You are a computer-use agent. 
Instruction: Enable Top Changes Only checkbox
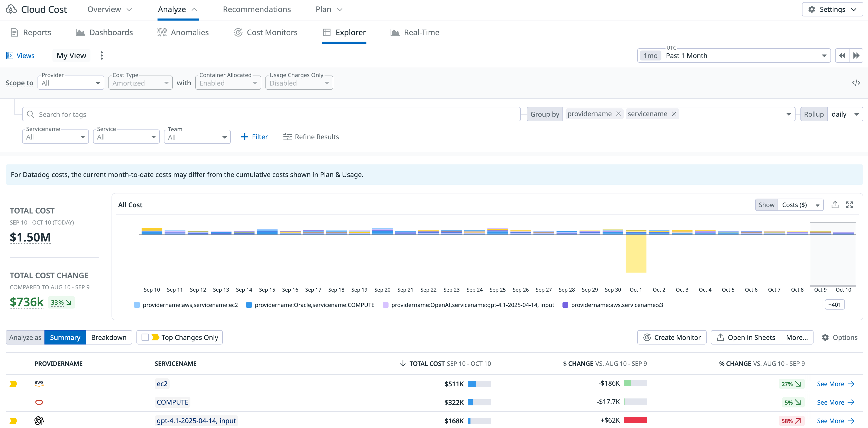tap(145, 337)
